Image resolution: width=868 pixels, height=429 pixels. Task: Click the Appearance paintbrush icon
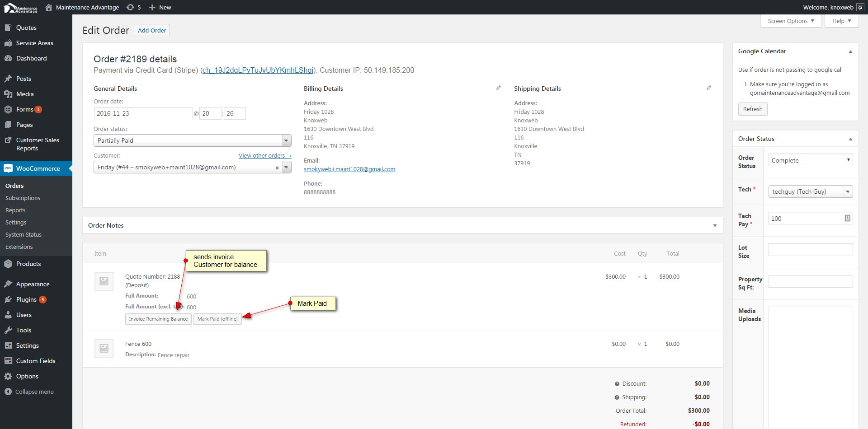[x=8, y=284]
